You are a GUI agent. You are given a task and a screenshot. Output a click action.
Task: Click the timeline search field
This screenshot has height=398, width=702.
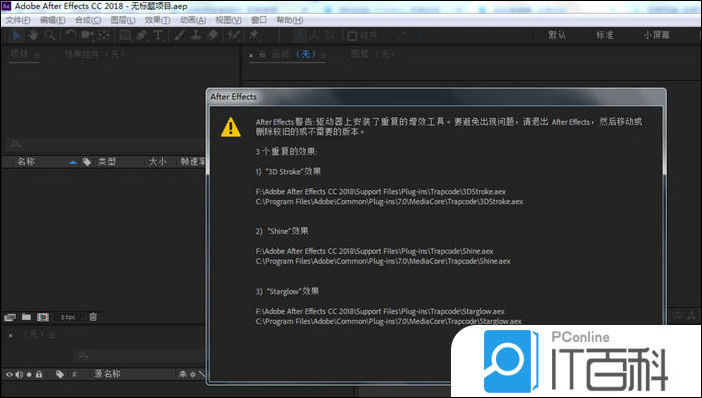(x=139, y=355)
